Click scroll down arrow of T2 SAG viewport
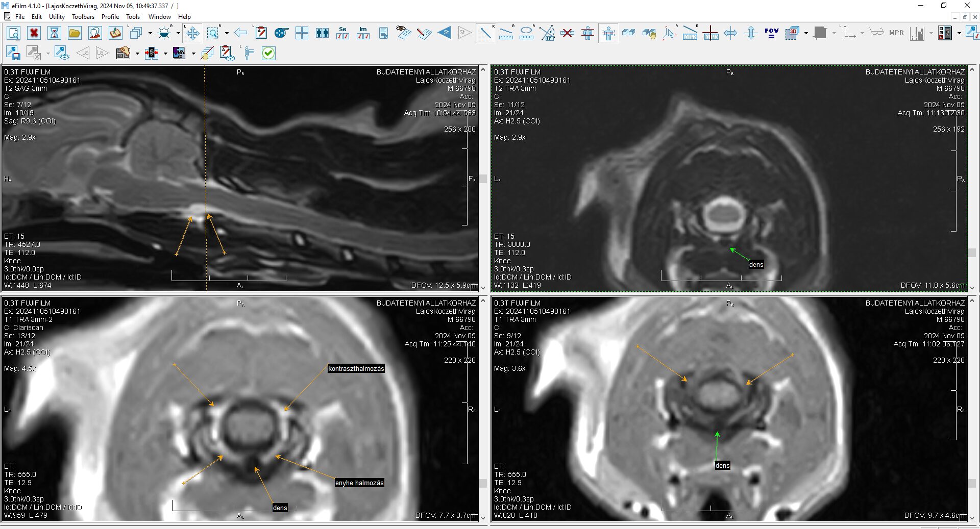Screen dimensions: 980x529 click(x=483, y=288)
